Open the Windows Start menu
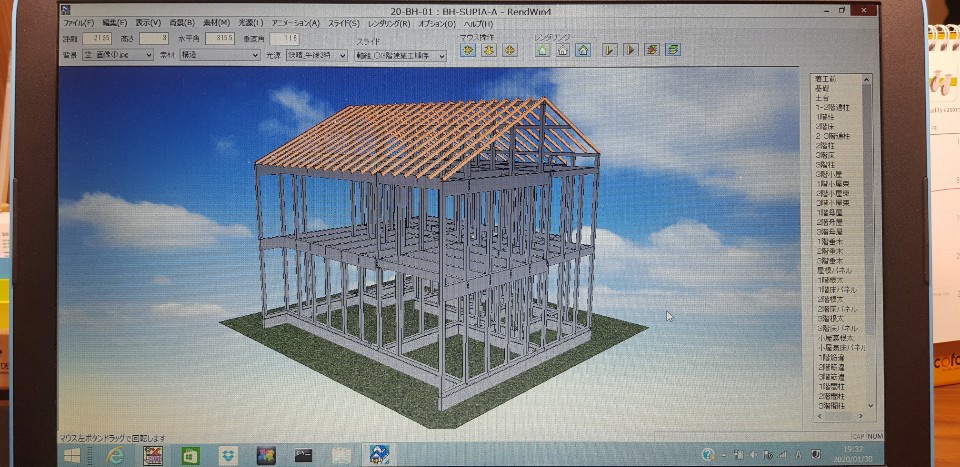This screenshot has height=467, width=960. pyautogui.click(x=72, y=455)
